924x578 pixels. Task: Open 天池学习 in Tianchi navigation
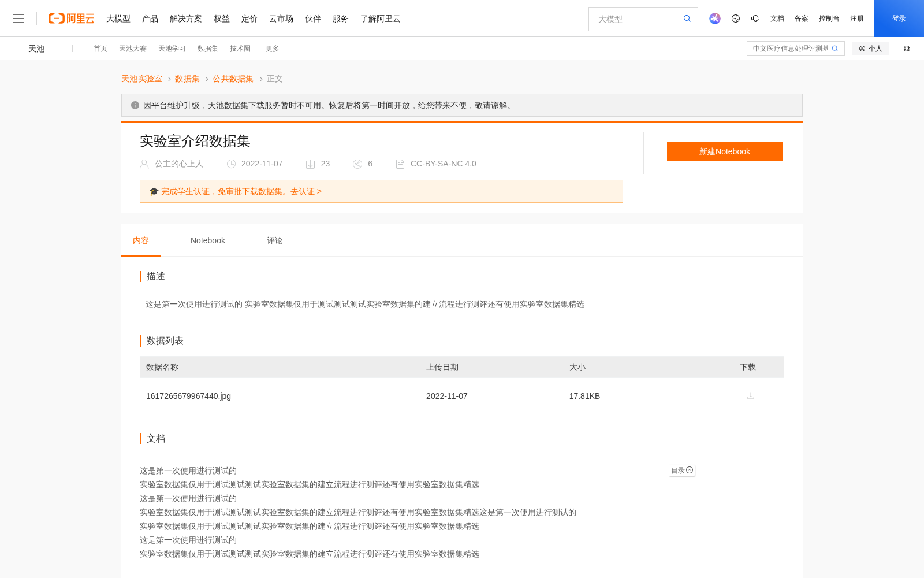pyautogui.click(x=172, y=49)
